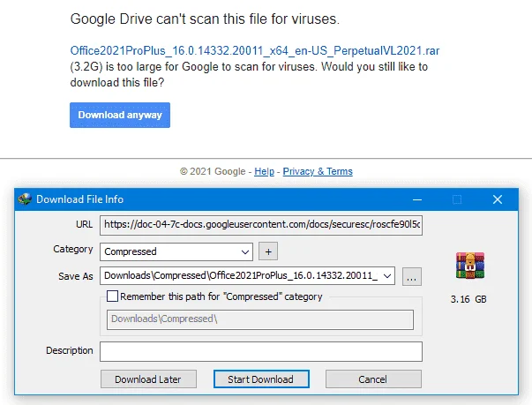Click the IDM globe icon in title bar
Image resolution: width=532 pixels, height=405 pixels.
(25, 199)
